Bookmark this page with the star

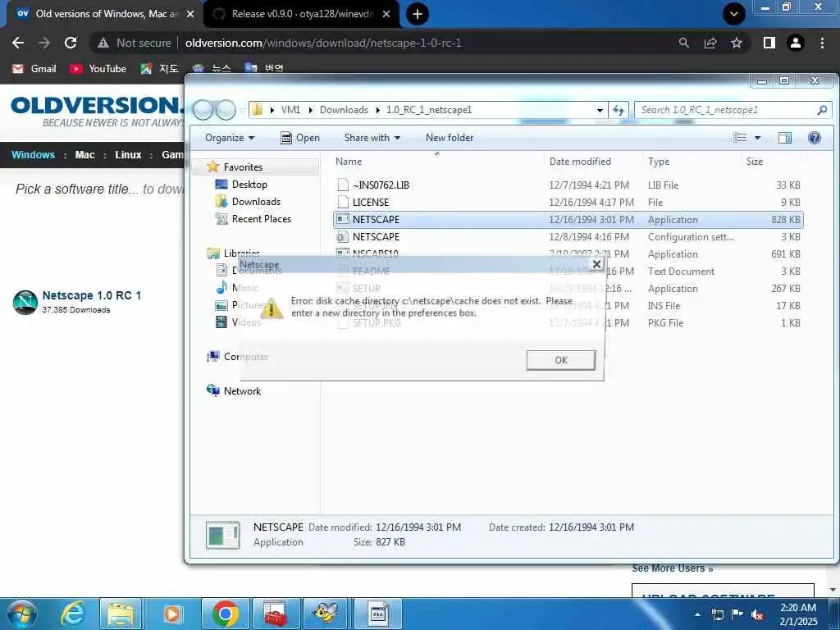point(737,43)
